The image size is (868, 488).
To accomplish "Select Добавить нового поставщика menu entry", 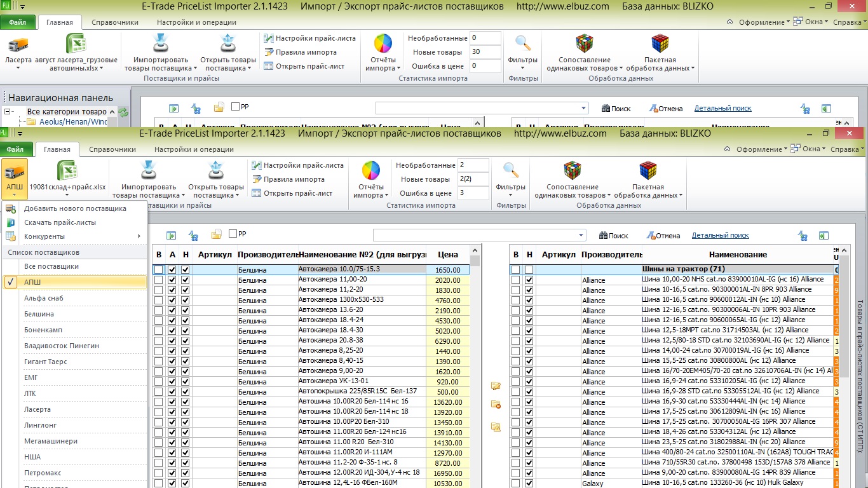I will pyautogui.click(x=75, y=208).
